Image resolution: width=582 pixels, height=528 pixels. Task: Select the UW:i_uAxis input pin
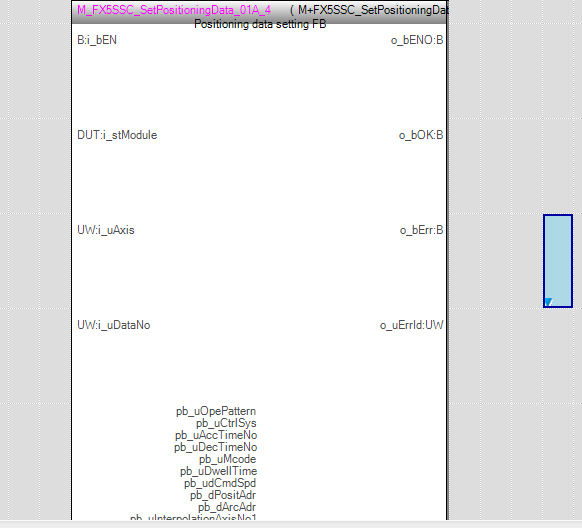click(106, 230)
